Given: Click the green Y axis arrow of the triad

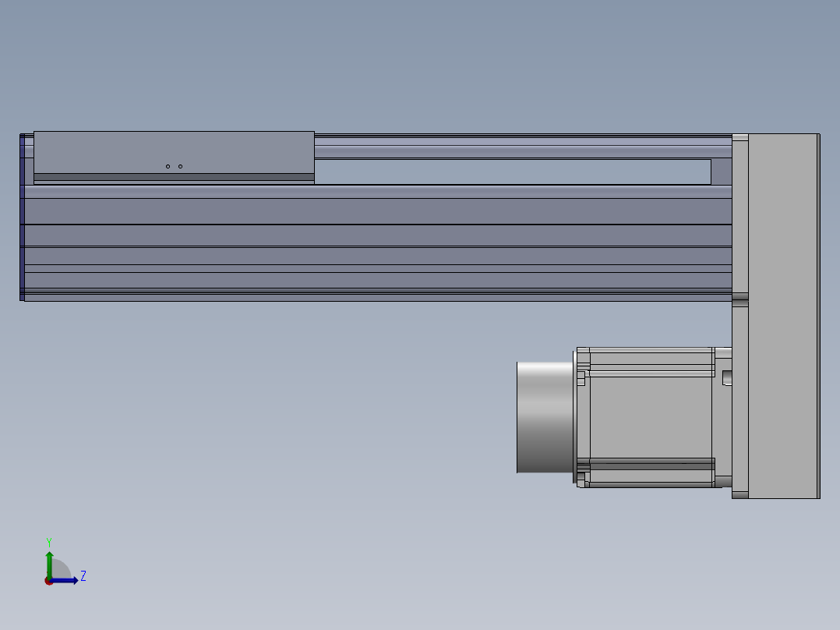Looking at the screenshot, I should pyautogui.click(x=49, y=564).
